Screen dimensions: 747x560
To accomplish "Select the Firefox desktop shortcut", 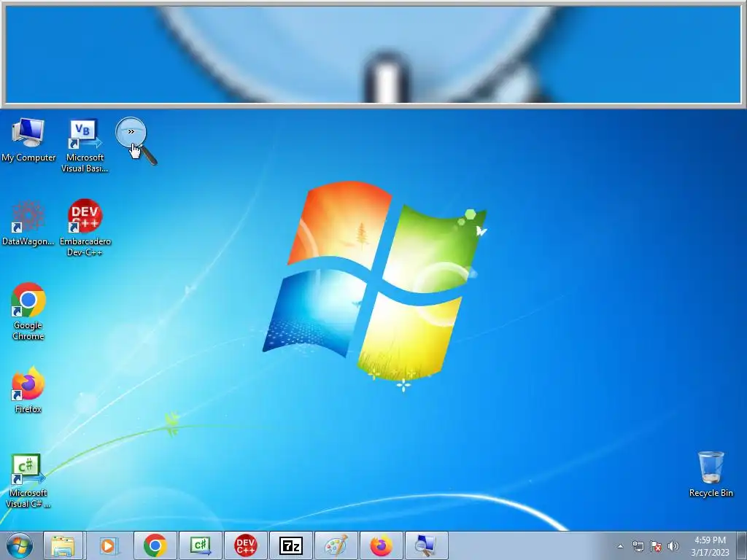I will pyautogui.click(x=28, y=390).
